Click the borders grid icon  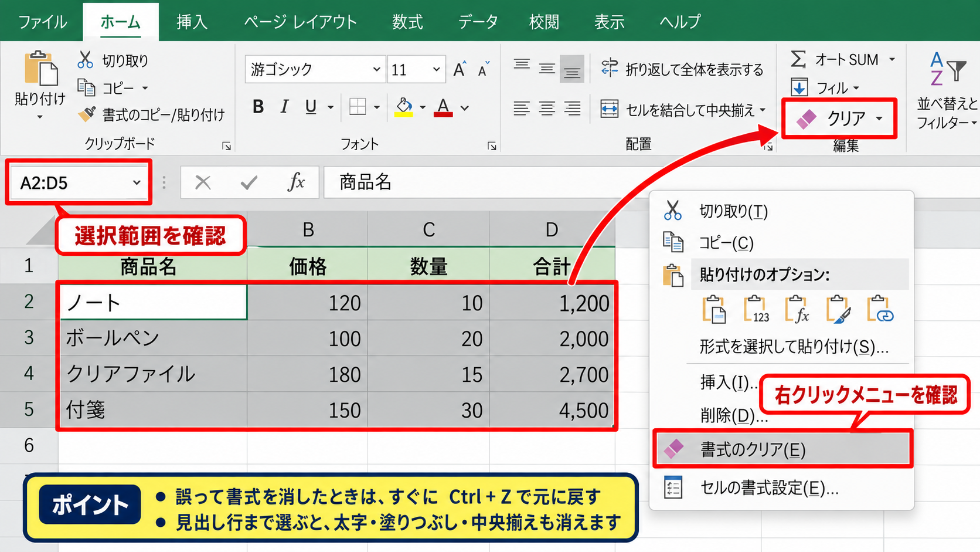point(358,107)
